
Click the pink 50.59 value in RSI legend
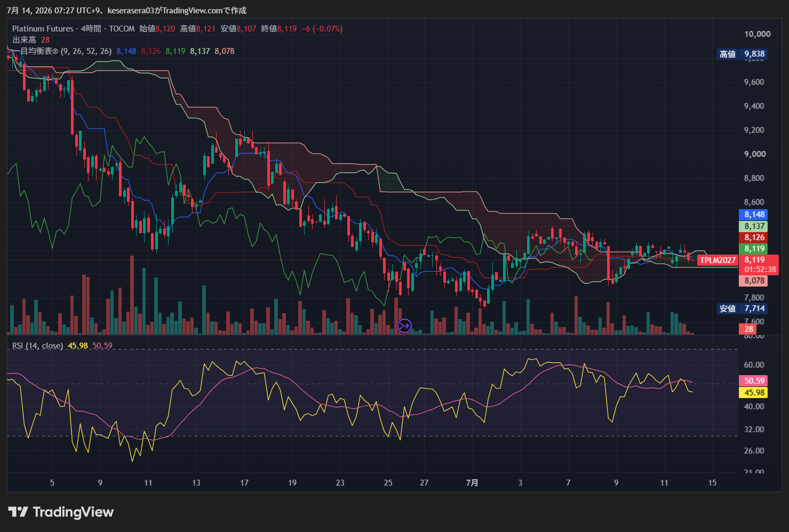102,346
